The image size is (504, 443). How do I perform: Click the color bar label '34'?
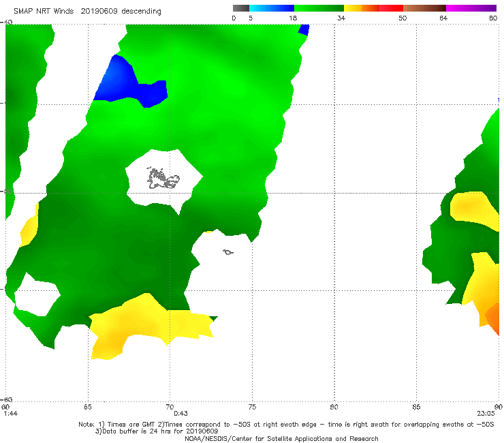point(341,18)
